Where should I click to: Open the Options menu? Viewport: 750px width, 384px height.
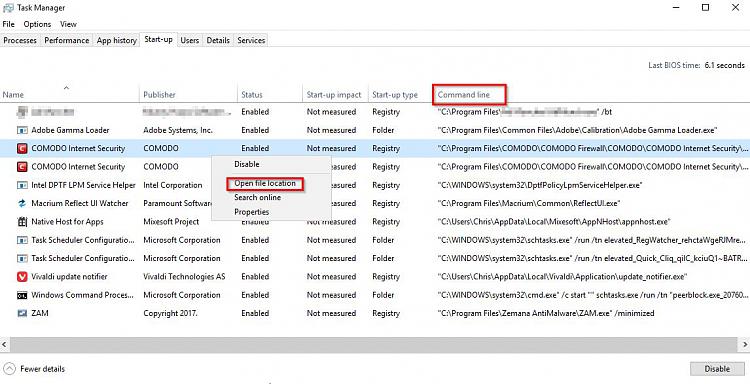(x=37, y=24)
